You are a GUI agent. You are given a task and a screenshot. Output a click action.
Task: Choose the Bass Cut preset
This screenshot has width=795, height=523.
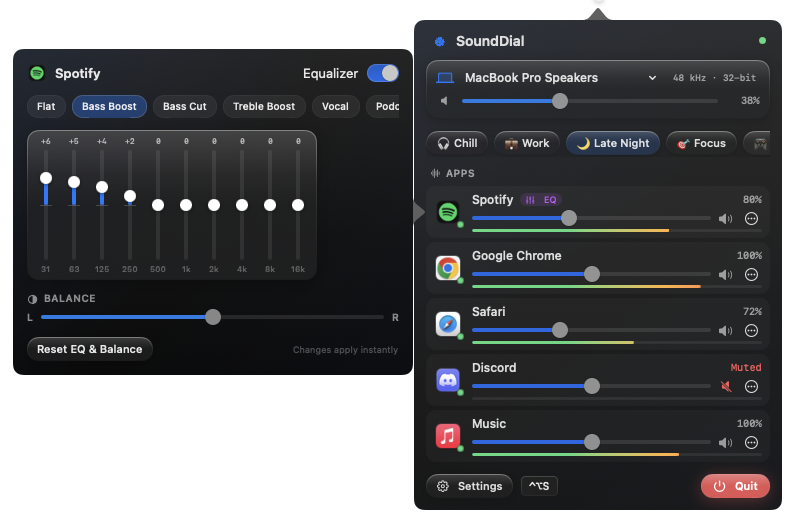pyautogui.click(x=185, y=106)
